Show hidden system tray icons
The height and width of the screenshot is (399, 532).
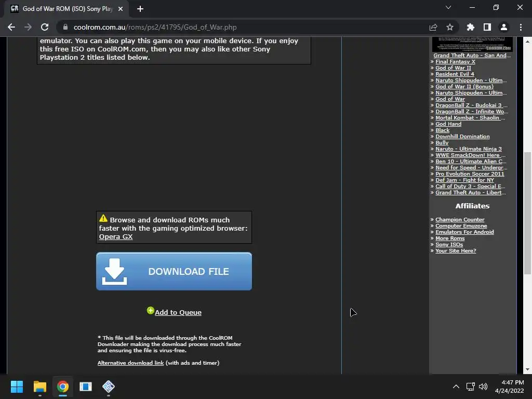click(456, 387)
